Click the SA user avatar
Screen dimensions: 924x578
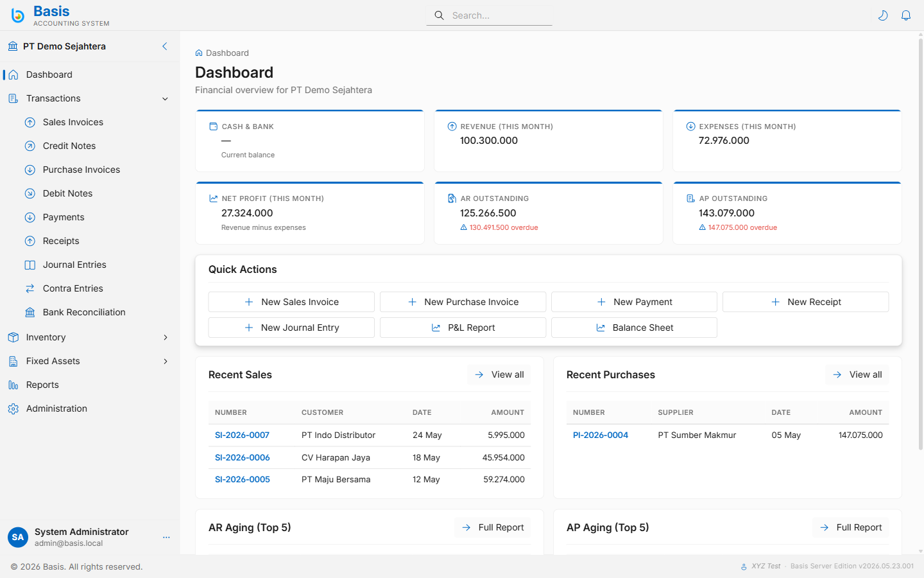tap(18, 537)
